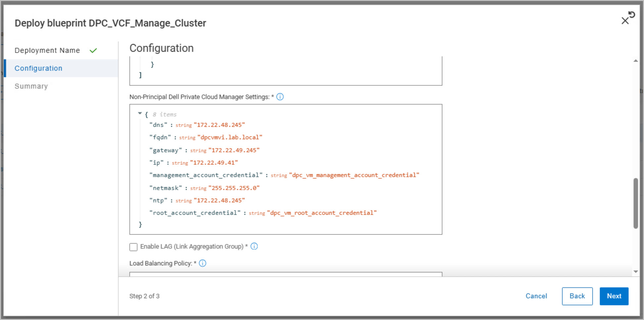Open the Summary step
The image size is (644, 320).
31,86
